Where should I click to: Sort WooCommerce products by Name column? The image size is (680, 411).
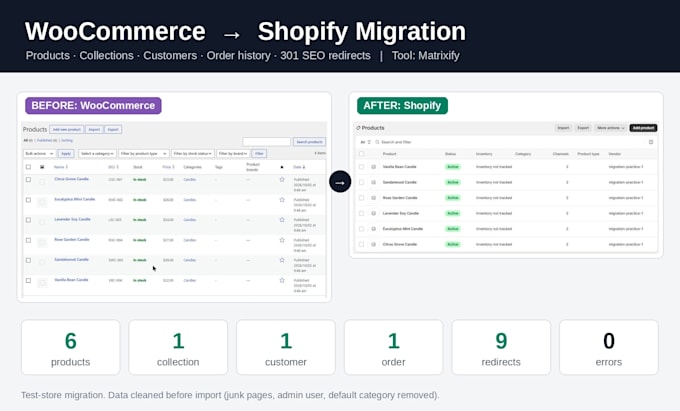pyautogui.click(x=61, y=167)
